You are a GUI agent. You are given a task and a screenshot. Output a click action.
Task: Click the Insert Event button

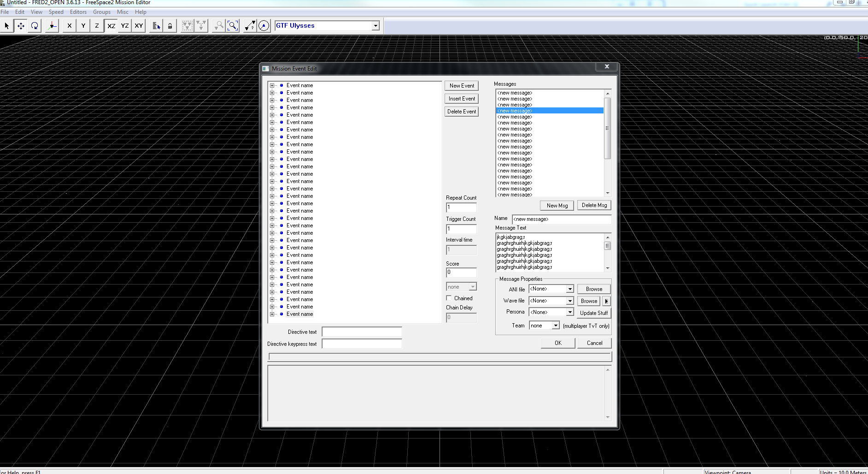[x=462, y=99]
